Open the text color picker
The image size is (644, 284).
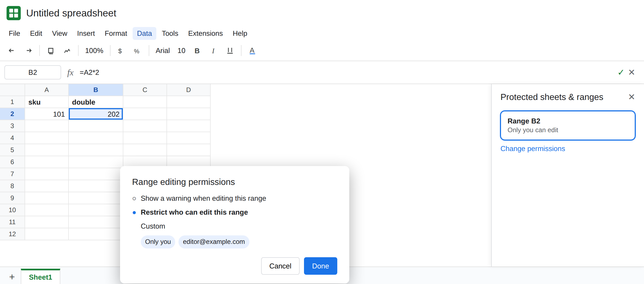click(252, 51)
